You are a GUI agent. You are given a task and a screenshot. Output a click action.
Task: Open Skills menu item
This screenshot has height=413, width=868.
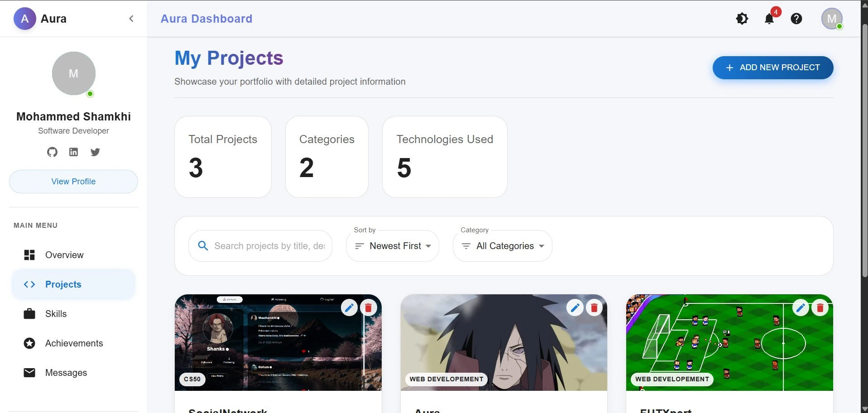73,314
